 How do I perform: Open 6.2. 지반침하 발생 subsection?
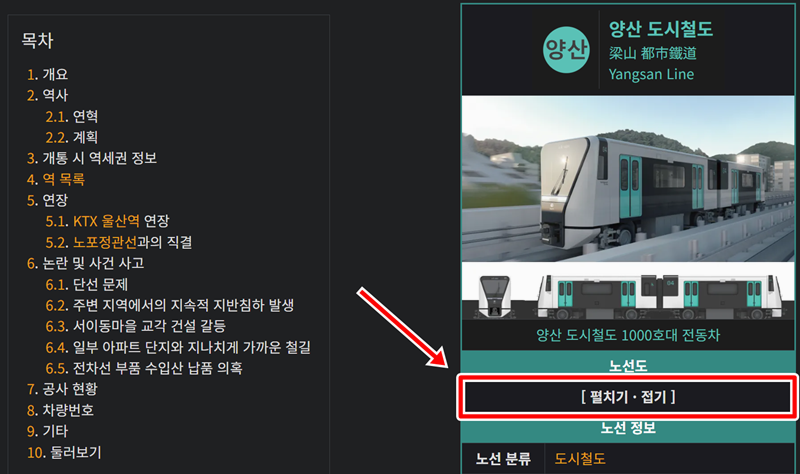point(169,305)
